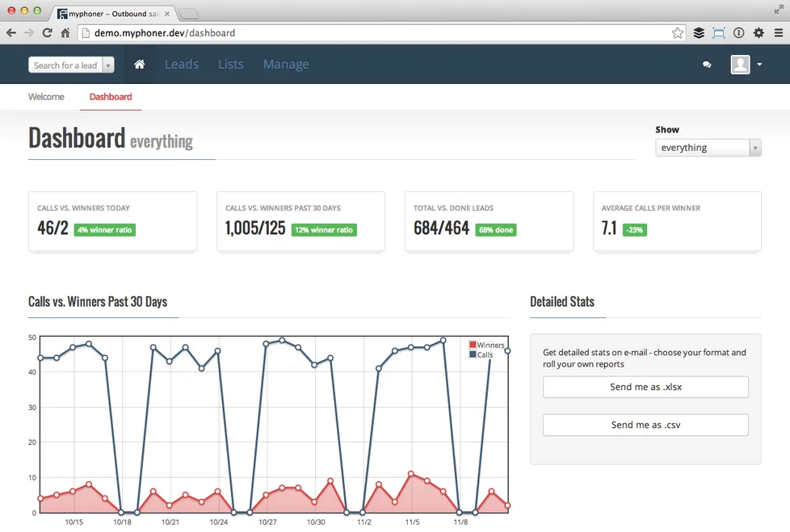Click the browser back arrow
The height and width of the screenshot is (532, 790).
[x=11, y=33]
